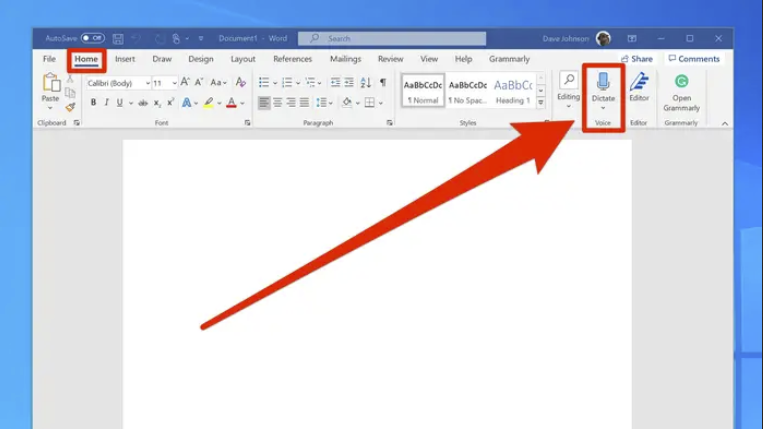Apply the yellow text highlight color
Viewport: 763px width, 429px height.
(209, 103)
